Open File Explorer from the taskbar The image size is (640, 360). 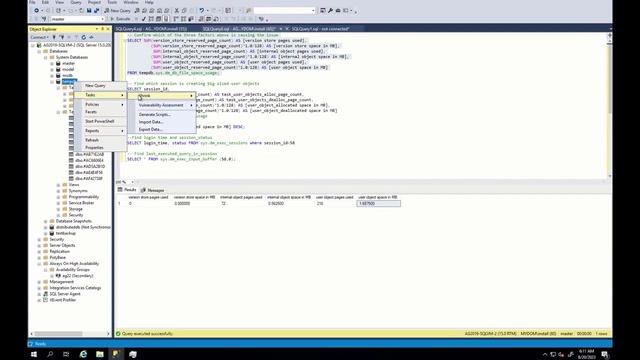[x=100, y=354]
